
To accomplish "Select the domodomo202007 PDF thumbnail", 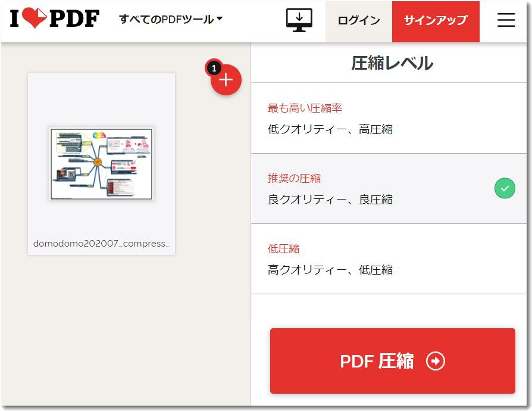I will click(x=101, y=164).
